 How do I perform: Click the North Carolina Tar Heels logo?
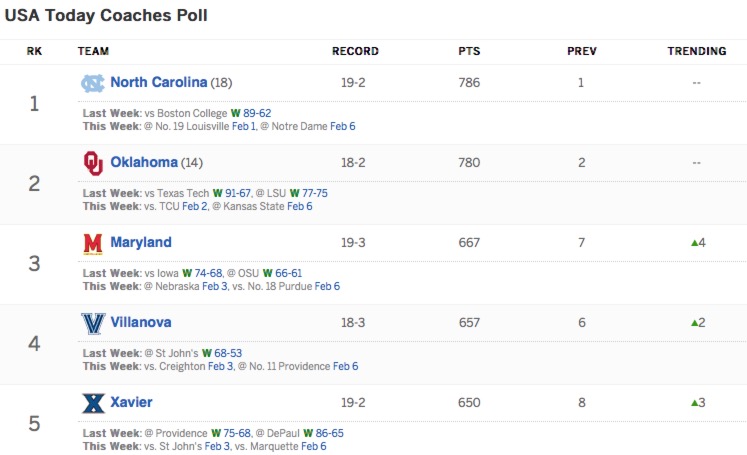[92, 83]
